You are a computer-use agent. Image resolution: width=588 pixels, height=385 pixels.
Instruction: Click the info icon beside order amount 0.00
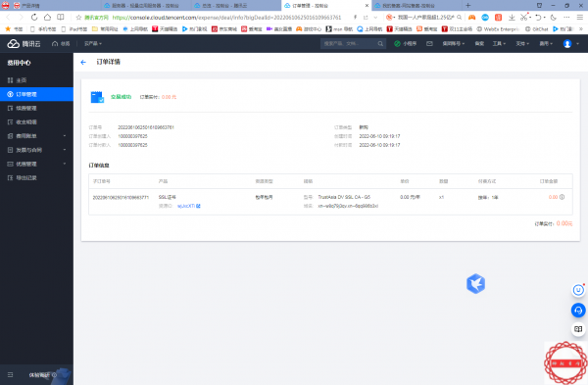pyautogui.click(x=562, y=197)
